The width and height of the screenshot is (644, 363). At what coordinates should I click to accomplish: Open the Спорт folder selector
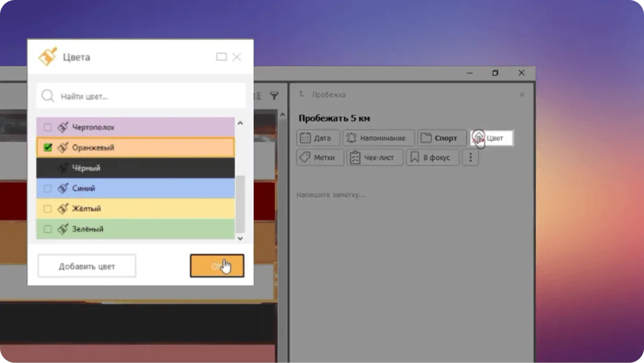[442, 138]
